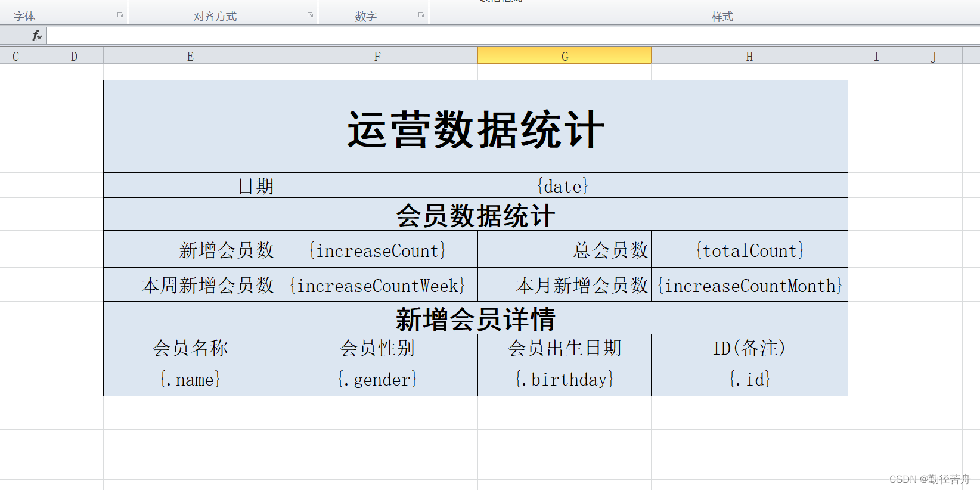Select the ID(备注) header cell
The image size is (980, 490).
[x=749, y=347]
